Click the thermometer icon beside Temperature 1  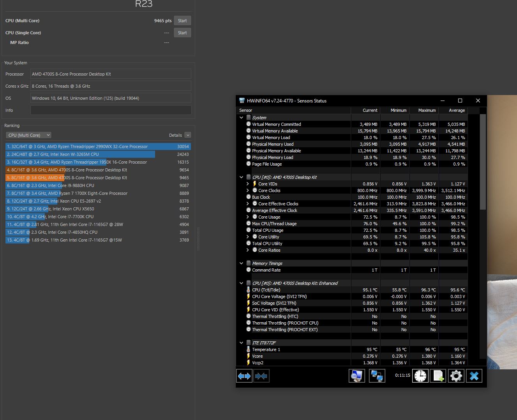249,349
